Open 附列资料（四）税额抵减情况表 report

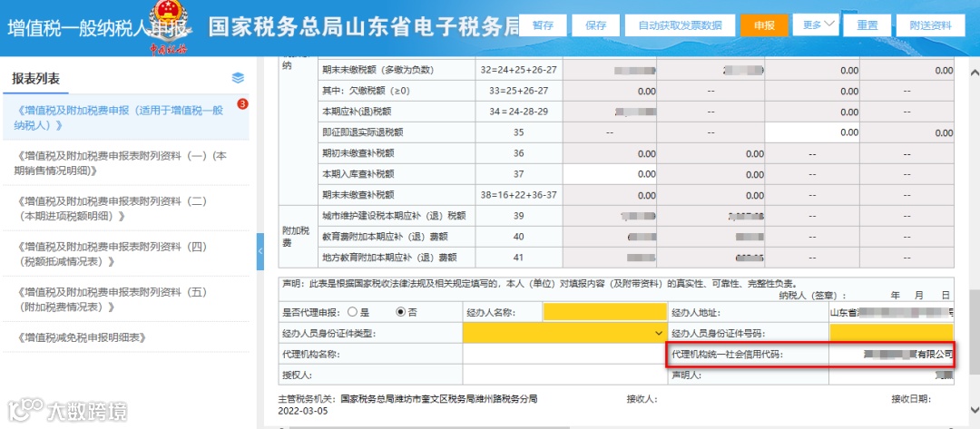click(x=125, y=254)
